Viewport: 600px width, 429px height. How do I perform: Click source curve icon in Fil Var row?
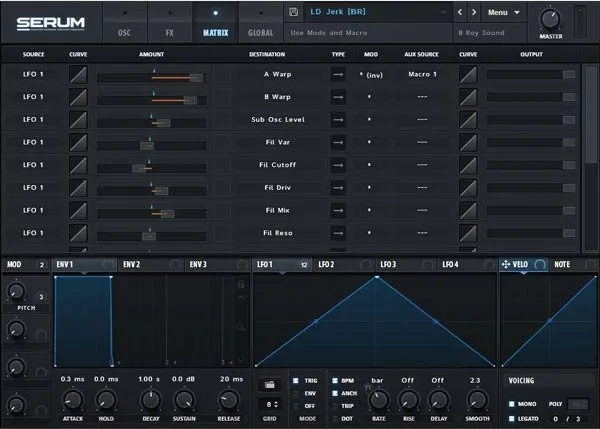(78, 142)
